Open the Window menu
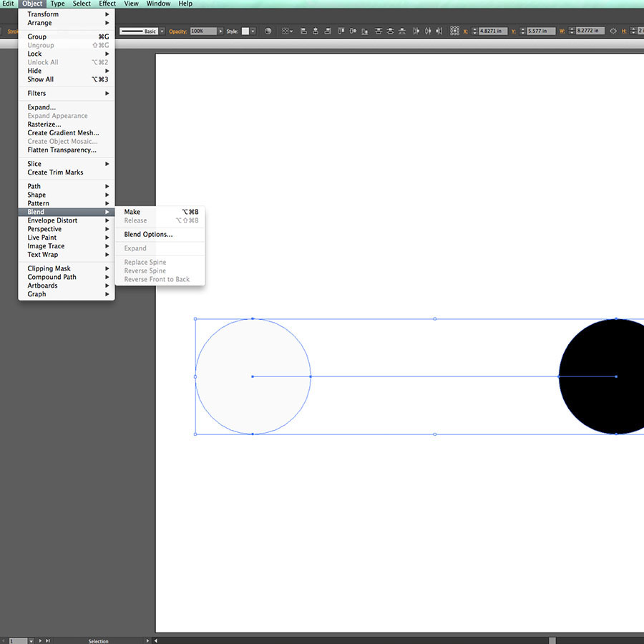644x644 pixels. click(x=158, y=4)
